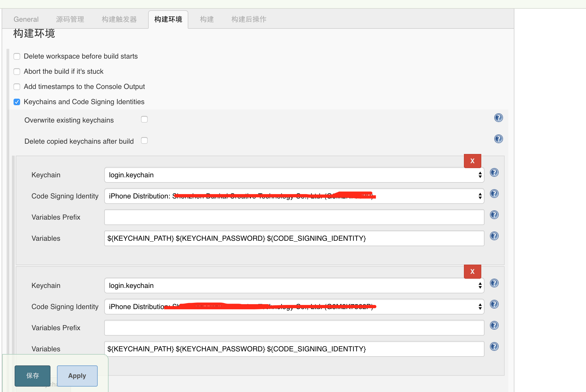
Task: Expand the first Code Signing Identity dropdown
Action: coord(294,196)
